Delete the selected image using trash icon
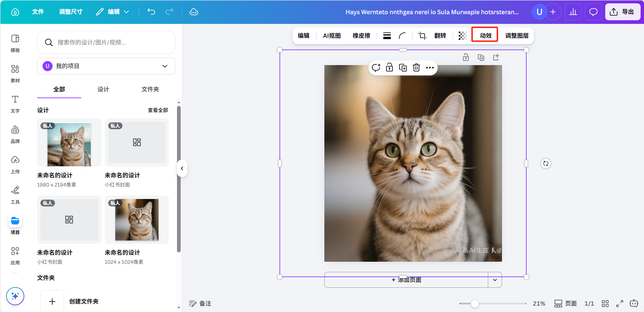The image size is (644, 312). coord(416,68)
